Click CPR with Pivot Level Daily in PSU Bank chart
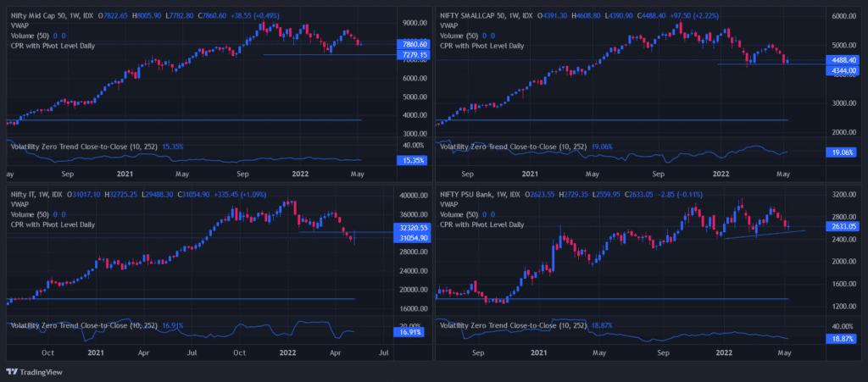This screenshot has width=868, height=382. (x=481, y=225)
